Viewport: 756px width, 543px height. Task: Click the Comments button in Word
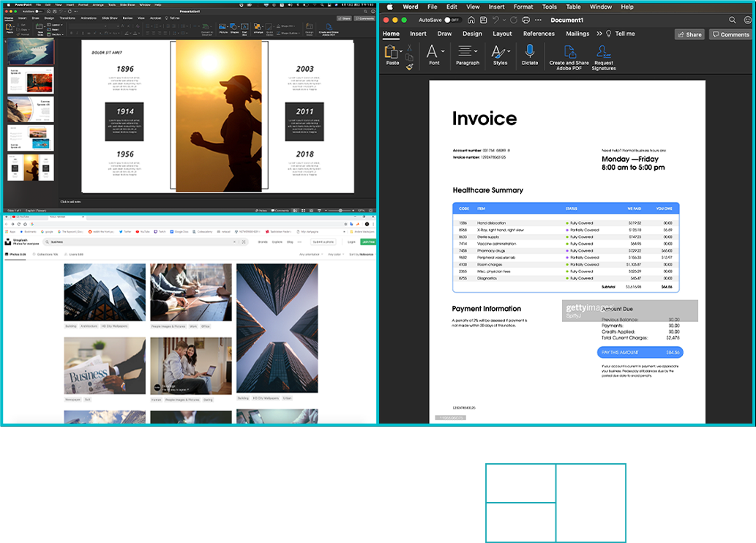coord(730,34)
